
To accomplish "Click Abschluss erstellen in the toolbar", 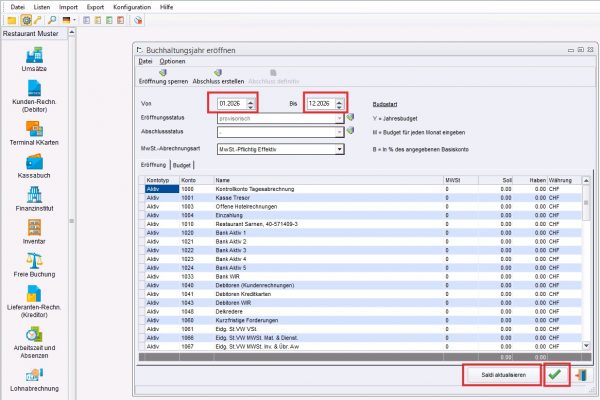I will point(218,76).
